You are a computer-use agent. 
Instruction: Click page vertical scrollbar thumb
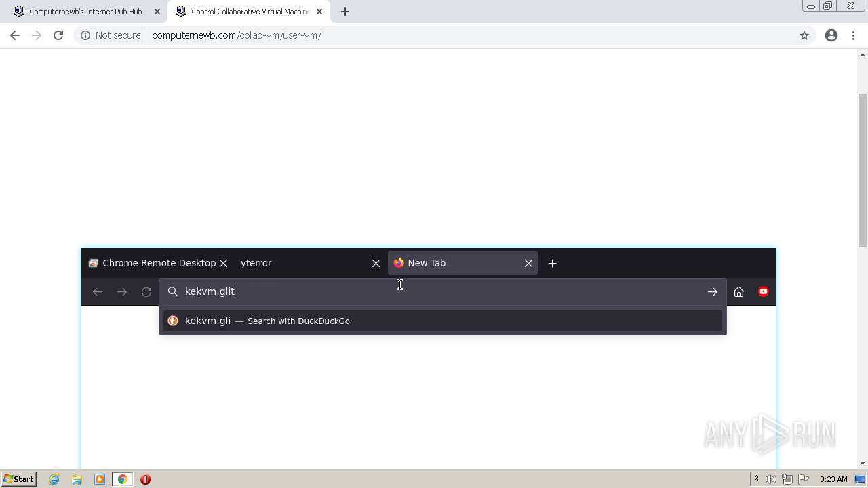pos(863,171)
